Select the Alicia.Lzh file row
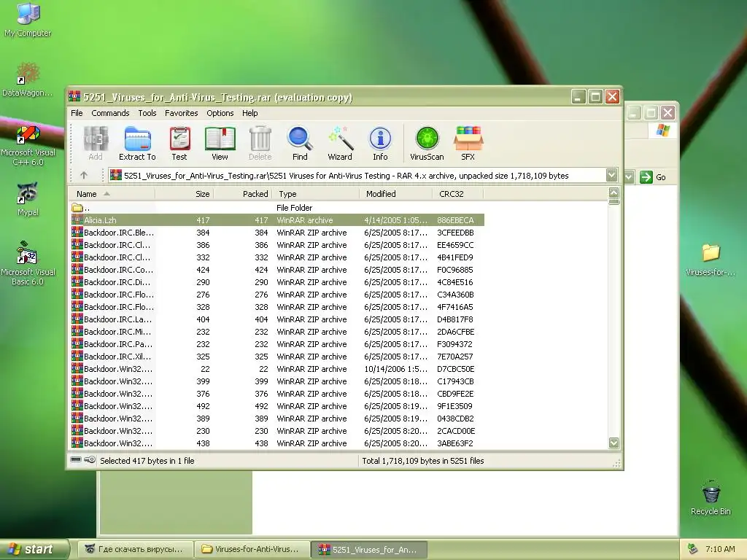This screenshot has width=747, height=560. click(x=277, y=220)
